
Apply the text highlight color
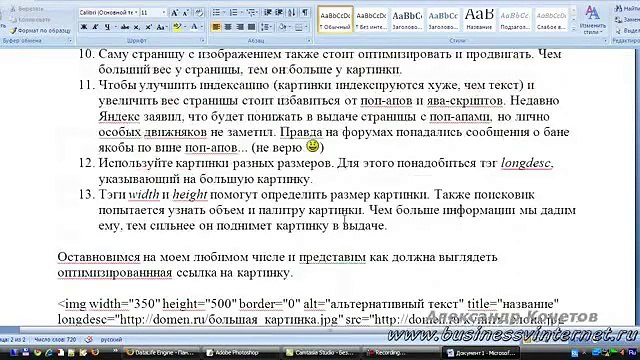(x=177, y=27)
